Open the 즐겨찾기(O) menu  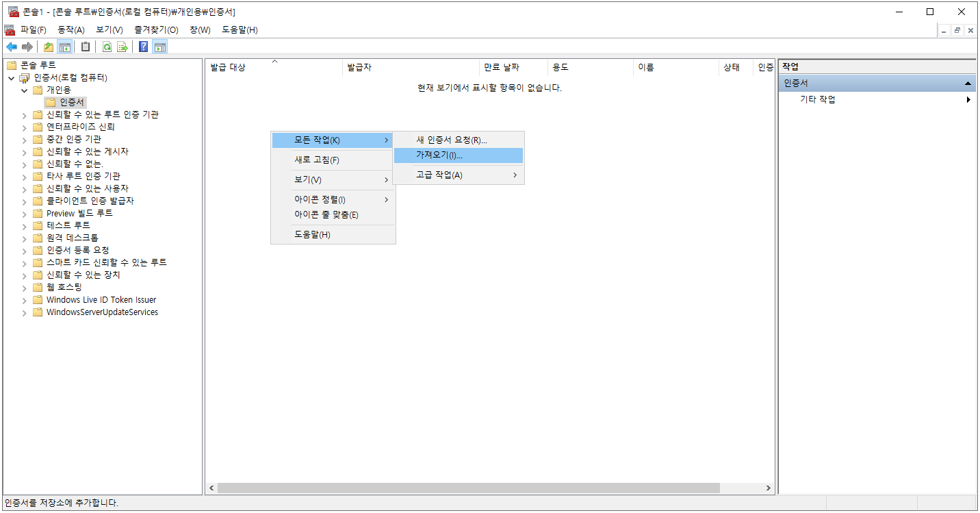(x=156, y=29)
